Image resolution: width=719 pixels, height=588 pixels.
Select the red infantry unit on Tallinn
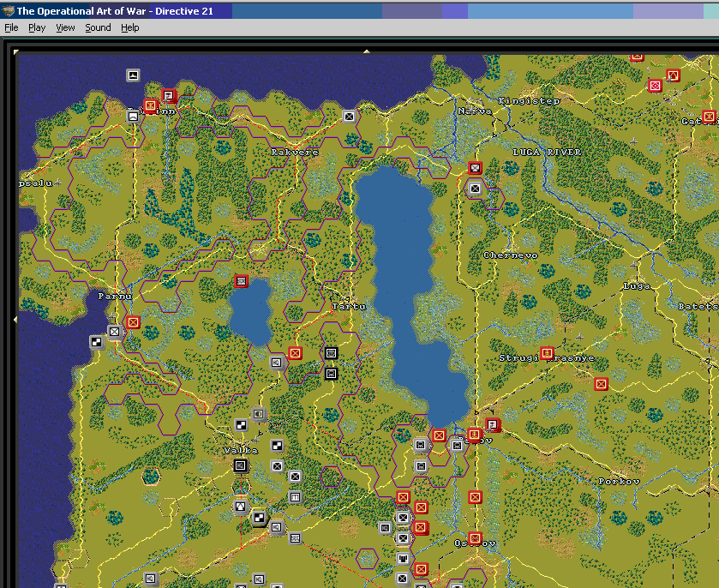(151, 105)
